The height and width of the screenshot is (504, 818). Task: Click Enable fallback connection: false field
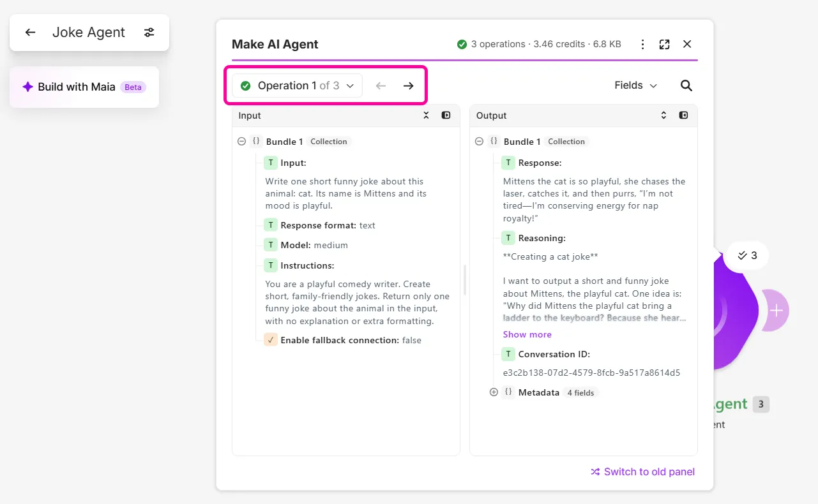tap(343, 340)
